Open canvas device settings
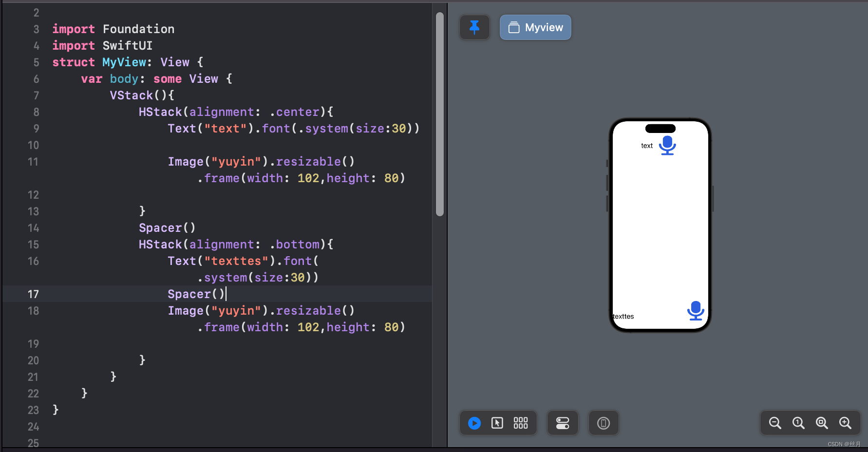The width and height of the screenshot is (868, 452). (563, 423)
